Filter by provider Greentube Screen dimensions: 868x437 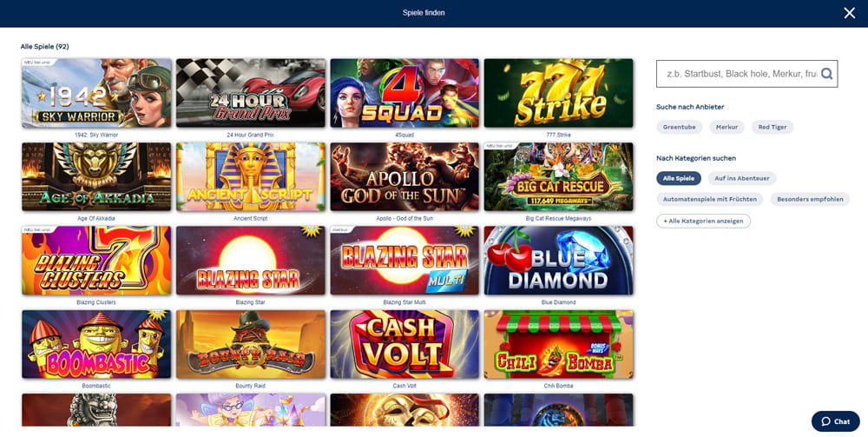pyautogui.click(x=680, y=128)
